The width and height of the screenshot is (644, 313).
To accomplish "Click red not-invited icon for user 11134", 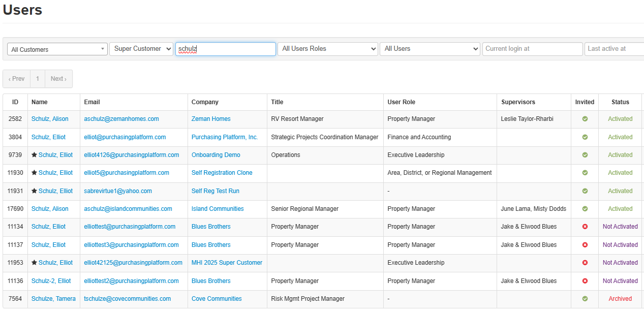I will [x=585, y=227].
